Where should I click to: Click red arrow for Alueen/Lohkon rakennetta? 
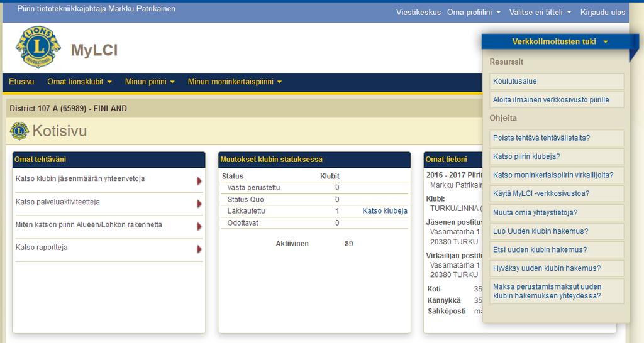coord(199,227)
